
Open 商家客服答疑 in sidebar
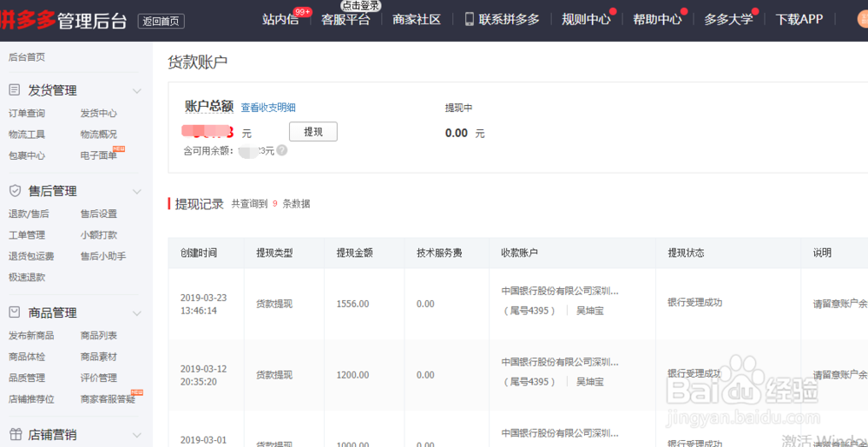[108, 399]
